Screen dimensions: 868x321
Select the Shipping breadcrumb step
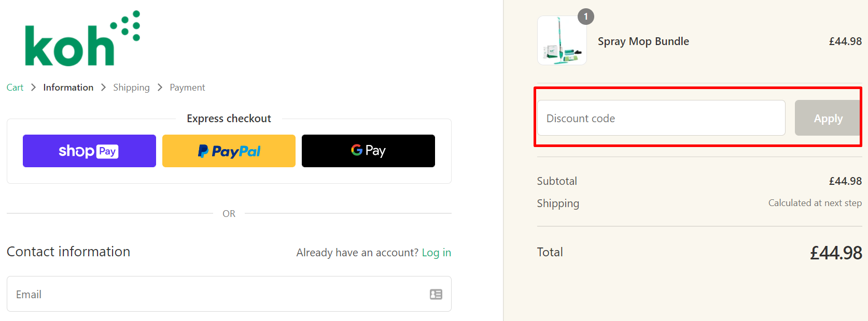tap(131, 87)
